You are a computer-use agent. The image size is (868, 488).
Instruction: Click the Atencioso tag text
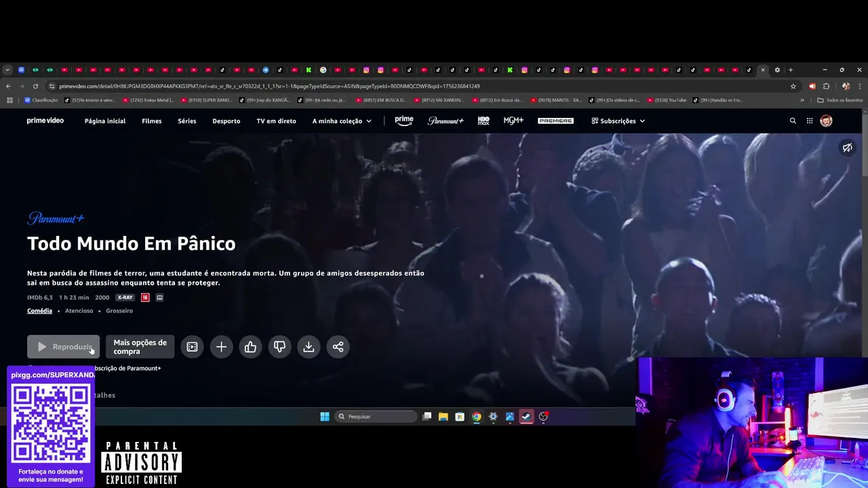79,310
